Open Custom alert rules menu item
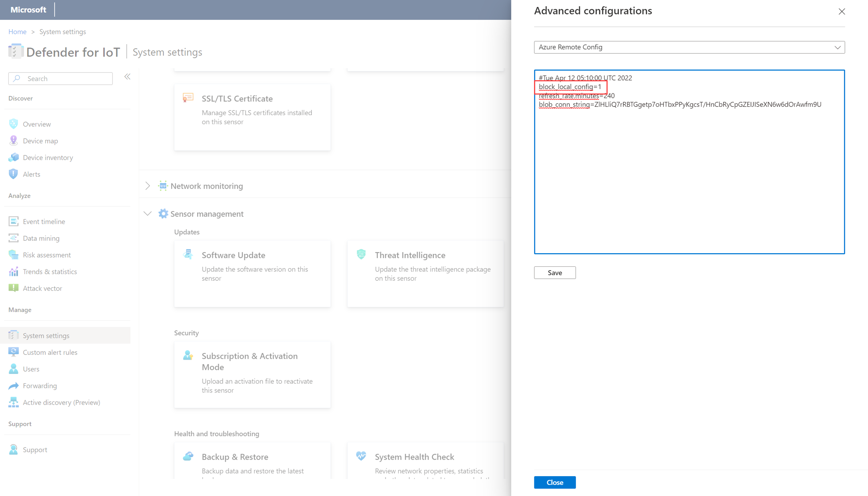 (x=50, y=352)
